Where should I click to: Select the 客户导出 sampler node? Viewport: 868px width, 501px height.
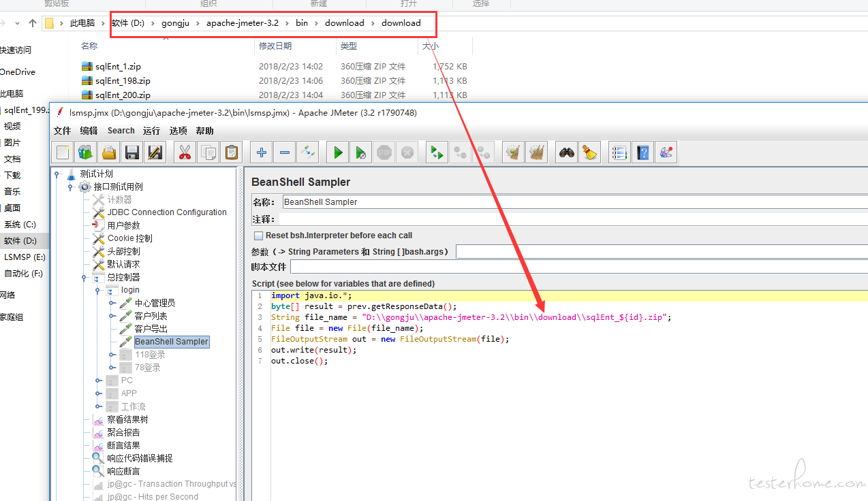151,329
